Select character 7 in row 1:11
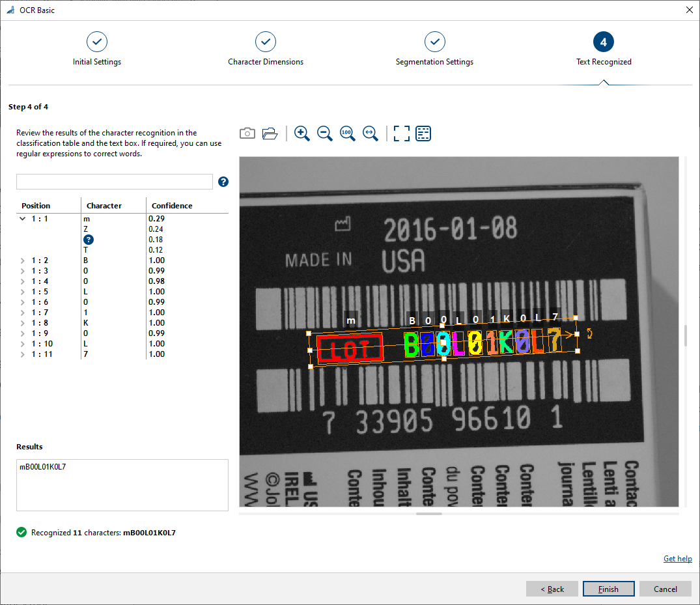The height and width of the screenshot is (605, 700). 86,354
